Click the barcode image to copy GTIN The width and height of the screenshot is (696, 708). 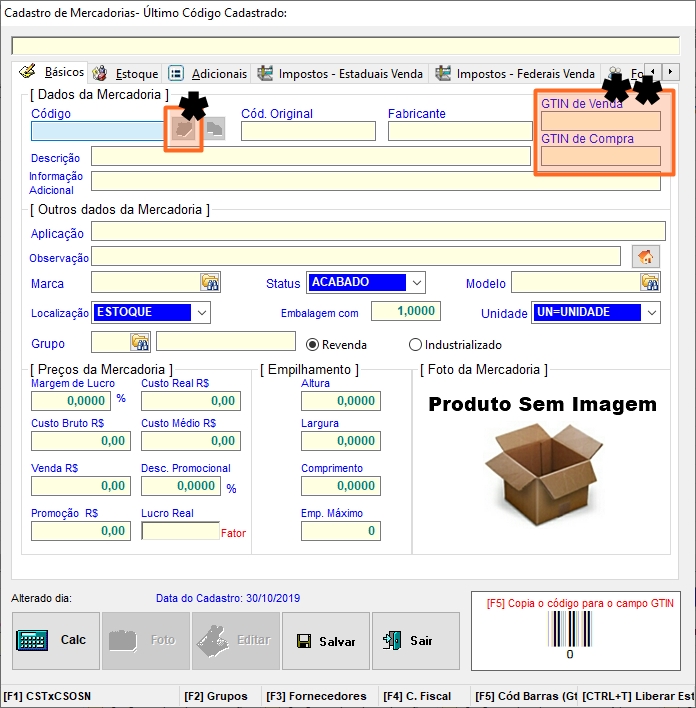coord(569,630)
